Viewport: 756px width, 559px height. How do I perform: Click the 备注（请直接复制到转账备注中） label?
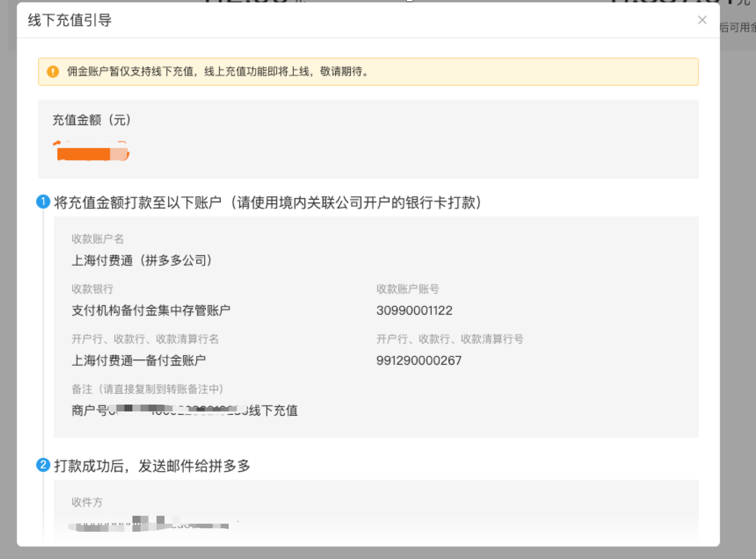click(x=148, y=389)
